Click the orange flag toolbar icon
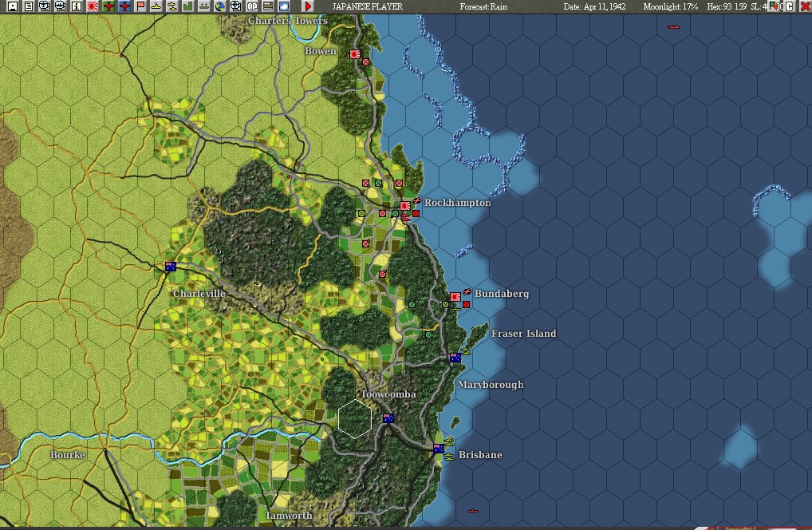812x530 pixels. click(140, 6)
